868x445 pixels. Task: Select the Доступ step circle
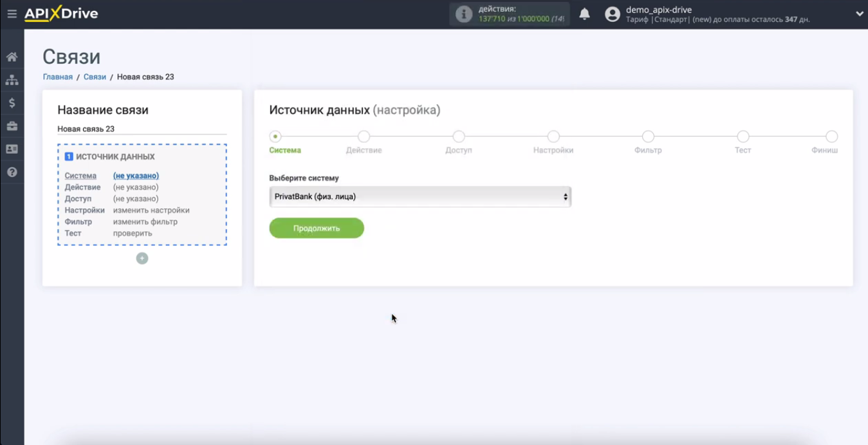459,137
